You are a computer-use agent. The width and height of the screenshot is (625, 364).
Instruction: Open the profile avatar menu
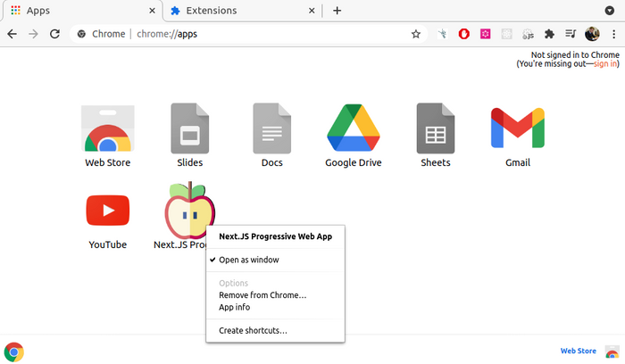coord(592,34)
